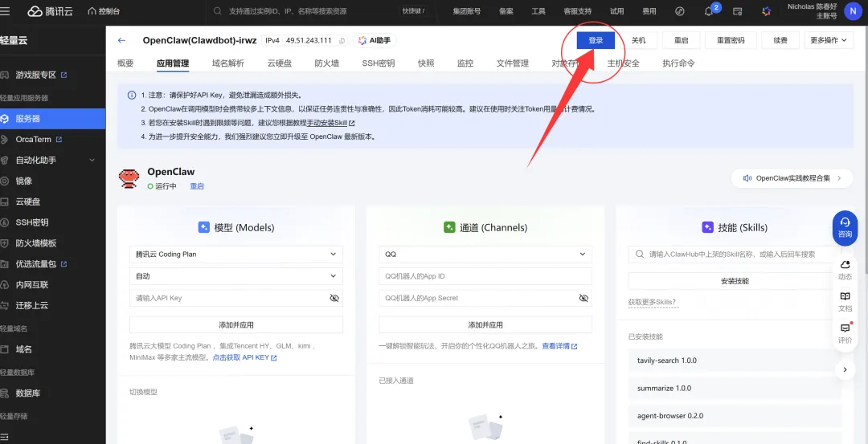Expand the 腾讯云 Coding Plan dropdown
Screen dimensions: 868x444
[x=235, y=255]
